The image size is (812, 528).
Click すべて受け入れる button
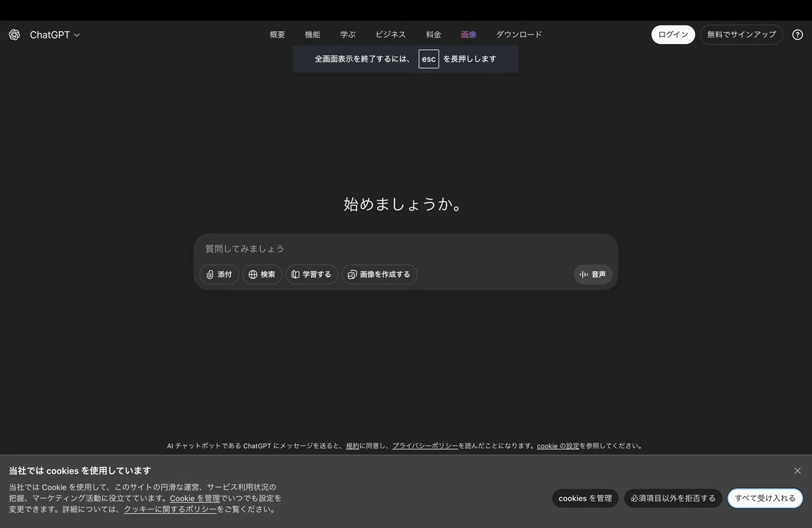click(x=765, y=498)
